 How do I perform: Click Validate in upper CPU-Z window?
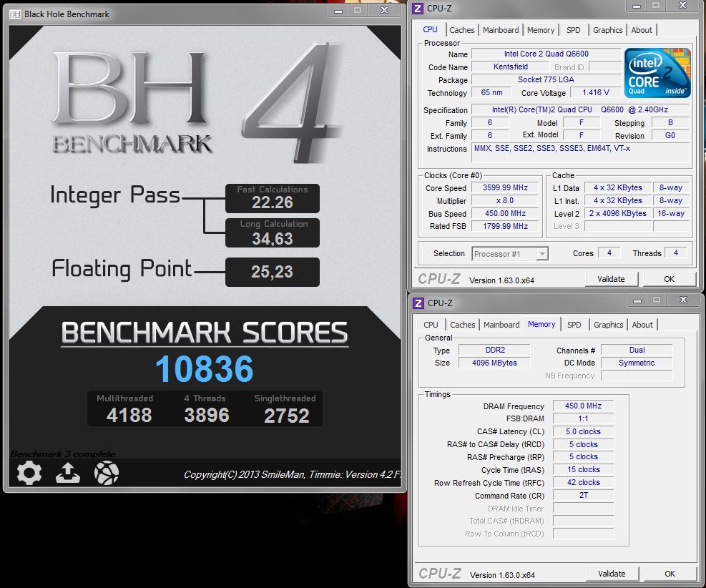[611, 279]
